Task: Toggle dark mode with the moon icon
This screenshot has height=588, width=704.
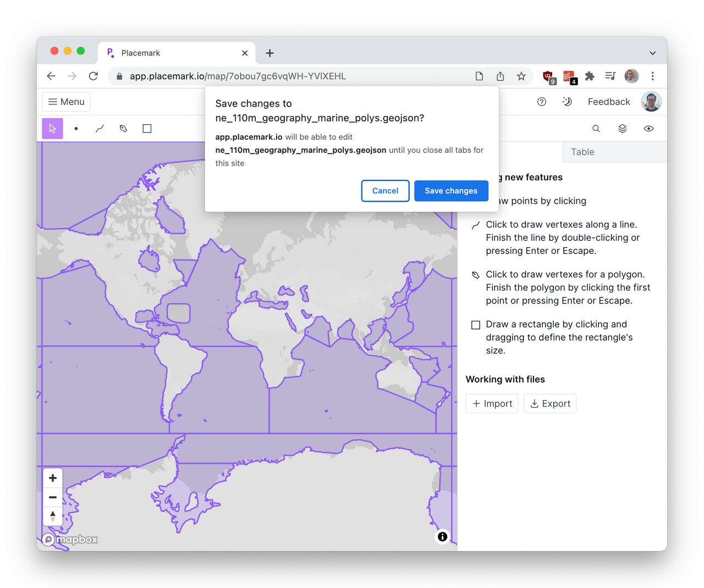Action: tap(567, 102)
